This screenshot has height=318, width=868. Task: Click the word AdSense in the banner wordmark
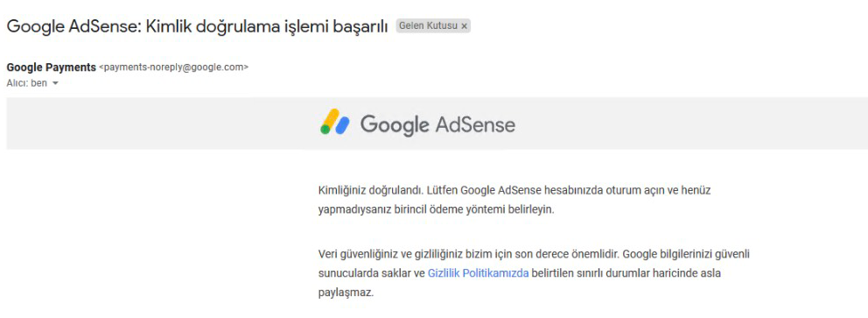point(475,124)
